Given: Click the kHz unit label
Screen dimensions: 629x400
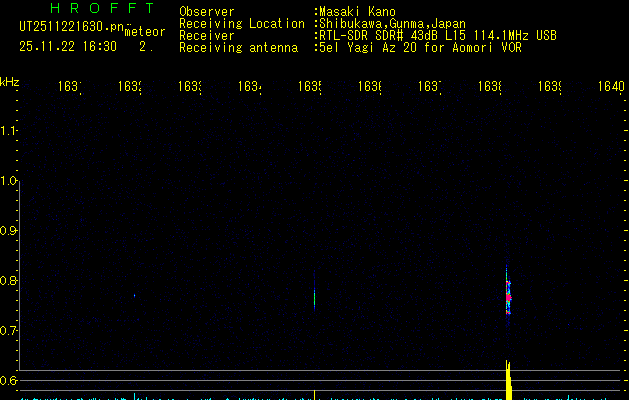Looking at the screenshot, I should 10,82.
